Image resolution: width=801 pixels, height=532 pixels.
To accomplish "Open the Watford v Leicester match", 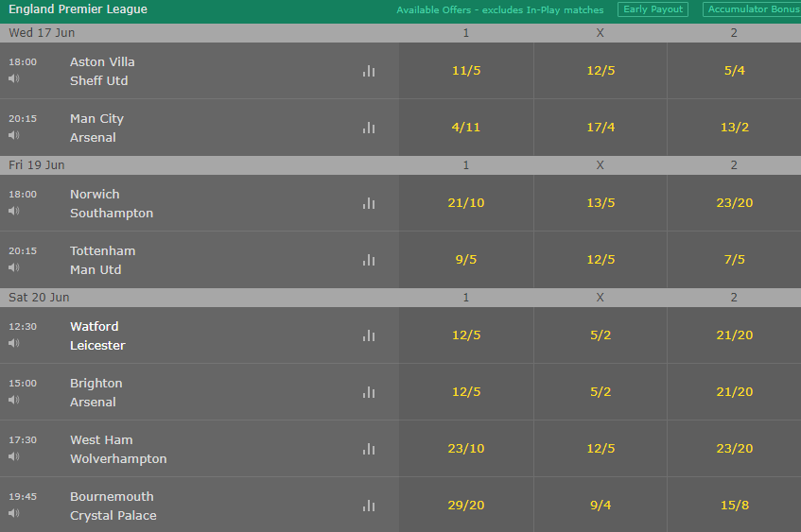I will (97, 336).
